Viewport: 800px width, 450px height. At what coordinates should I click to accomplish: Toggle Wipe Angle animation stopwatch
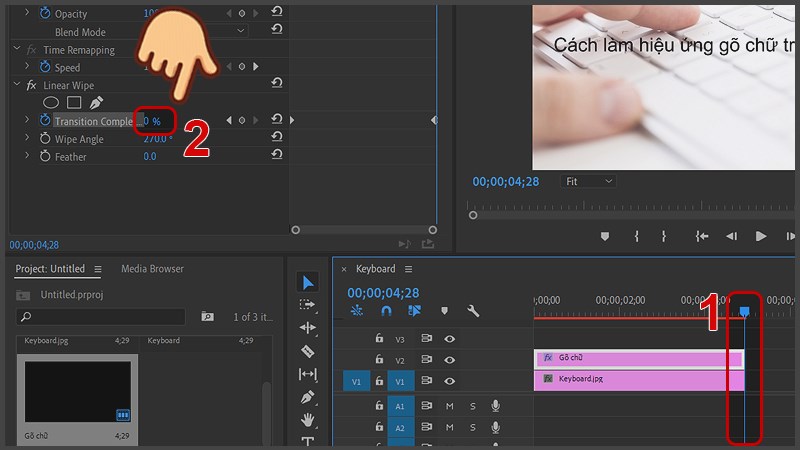click(x=44, y=139)
